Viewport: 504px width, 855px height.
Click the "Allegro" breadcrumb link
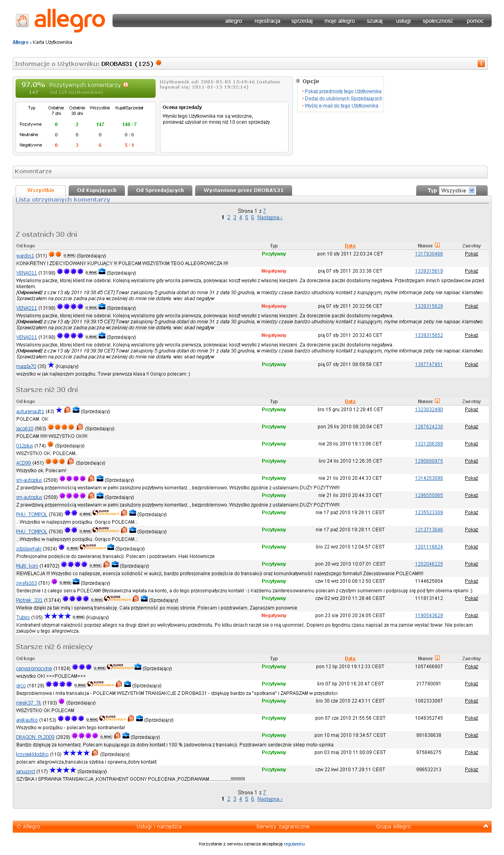click(x=20, y=42)
